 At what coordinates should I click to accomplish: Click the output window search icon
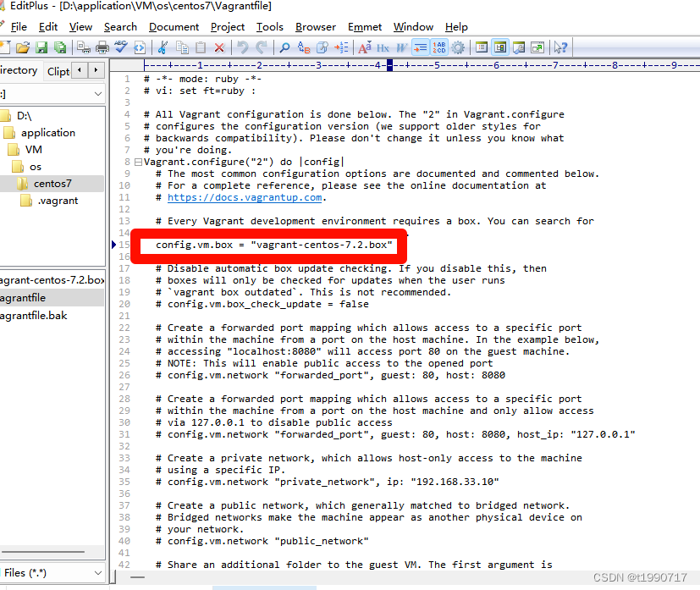coord(519,47)
